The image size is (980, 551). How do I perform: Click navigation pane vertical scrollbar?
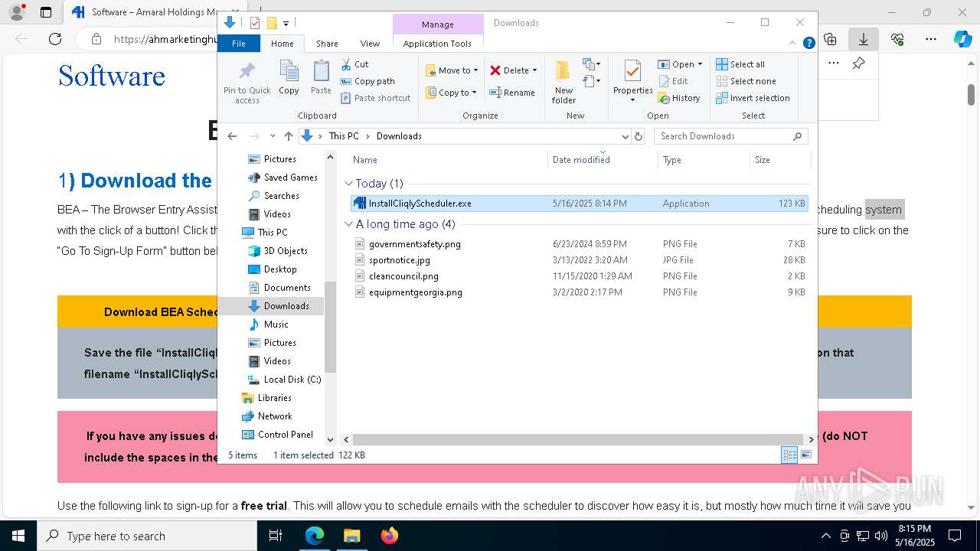click(x=331, y=326)
